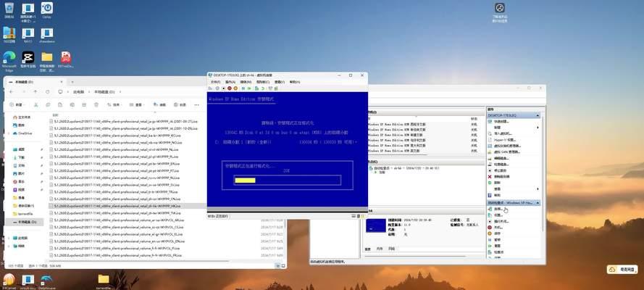Click the Revert icon in VM toolbar

coord(263,88)
